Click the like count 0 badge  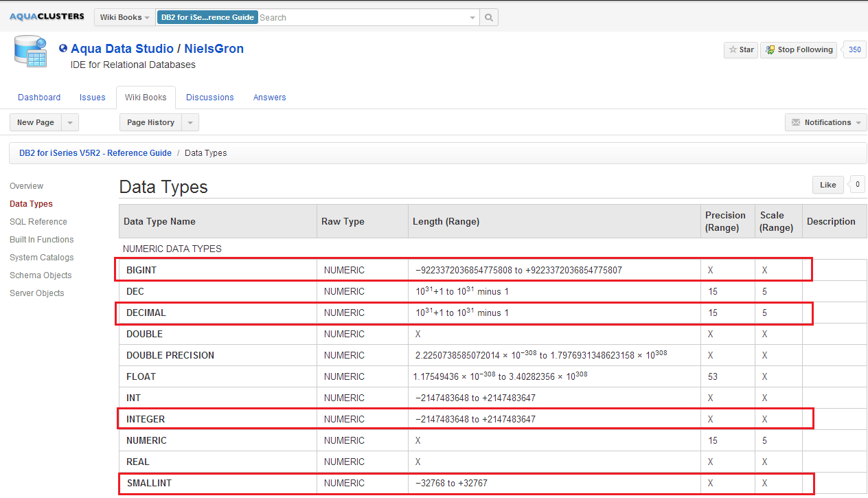point(857,184)
